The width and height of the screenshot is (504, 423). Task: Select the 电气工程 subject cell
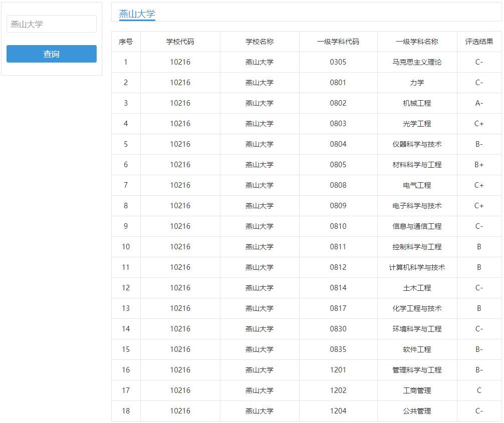pos(417,185)
